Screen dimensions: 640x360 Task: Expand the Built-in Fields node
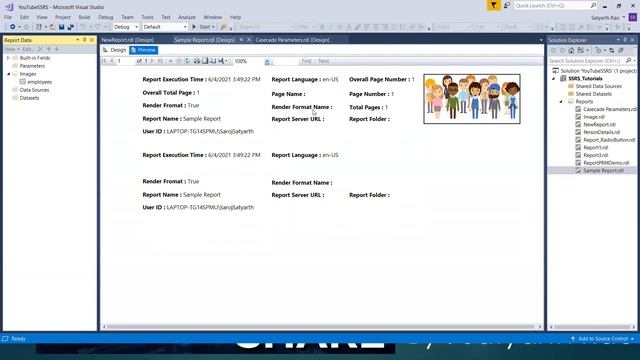click(x=8, y=58)
